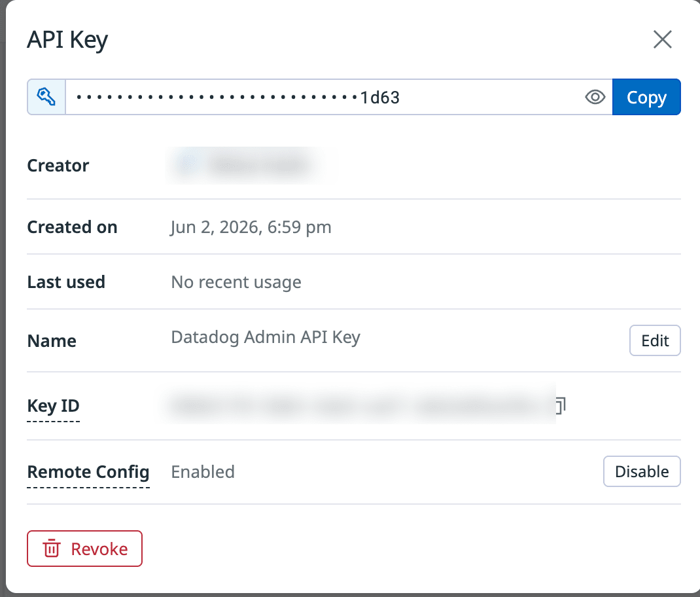Edit the Datadog Admin API Key name
Viewport: 700px width, 597px height.
(x=655, y=340)
